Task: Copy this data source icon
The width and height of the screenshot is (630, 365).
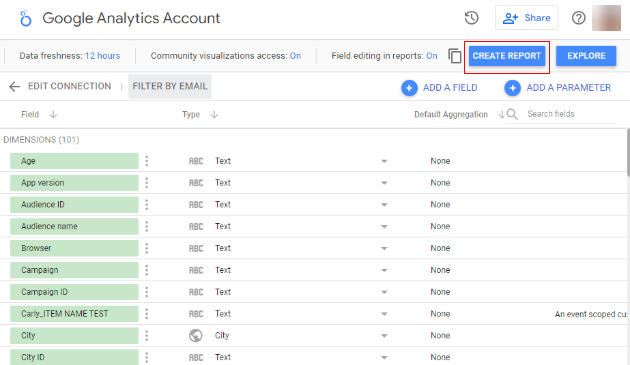Action: (455, 55)
